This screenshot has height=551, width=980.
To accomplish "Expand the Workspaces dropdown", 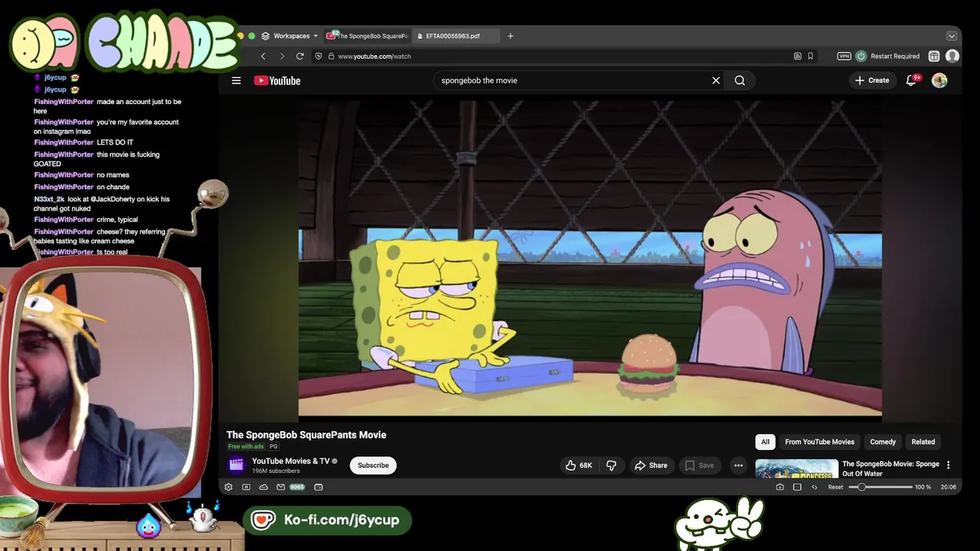I will 290,36.
